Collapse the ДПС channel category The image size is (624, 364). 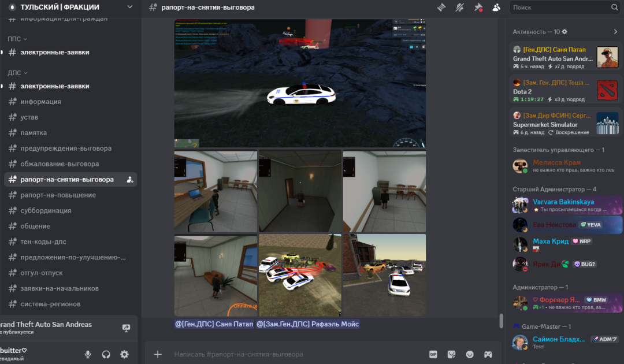[17, 73]
